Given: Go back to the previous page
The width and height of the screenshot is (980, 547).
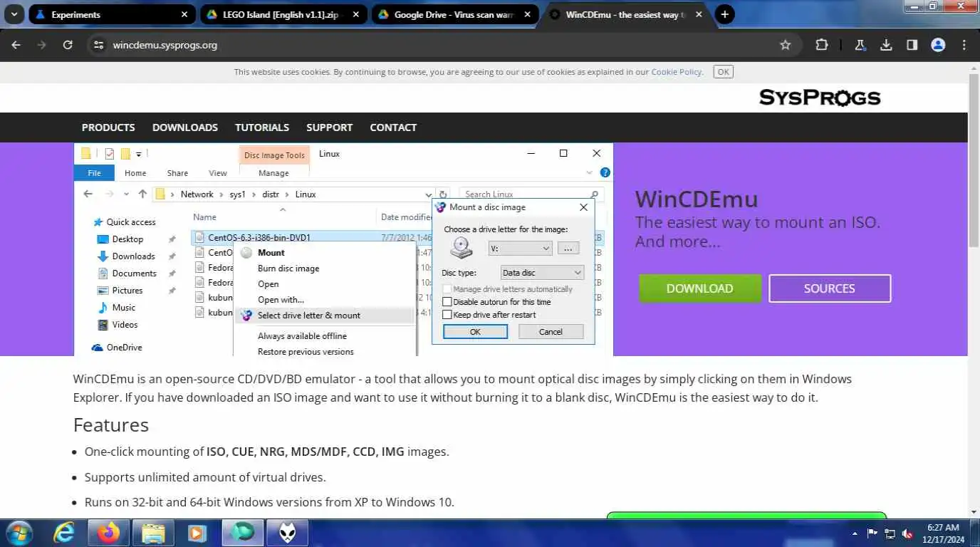Looking at the screenshot, I should pyautogui.click(x=16, y=45).
